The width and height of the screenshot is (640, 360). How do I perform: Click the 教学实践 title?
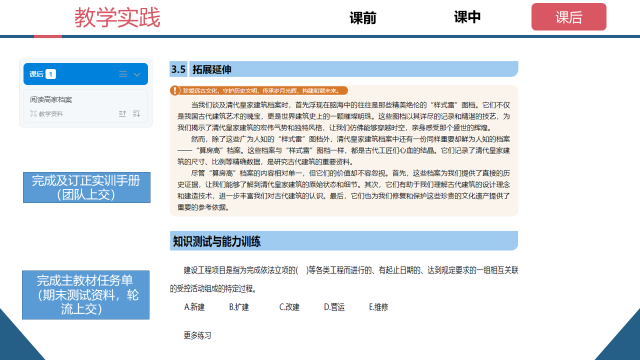(117, 18)
